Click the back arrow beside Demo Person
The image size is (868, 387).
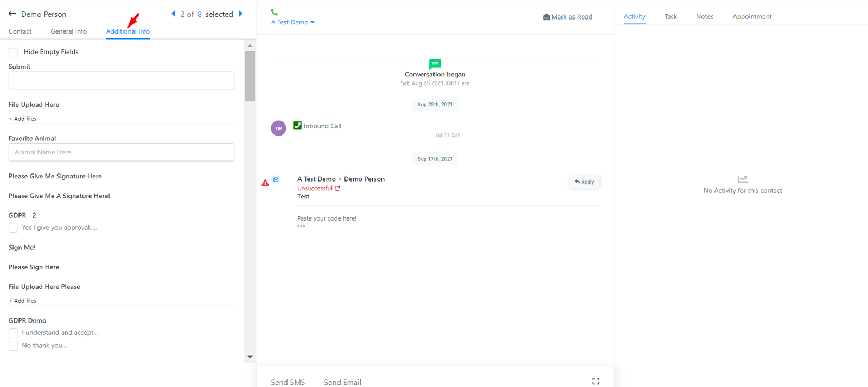point(12,14)
